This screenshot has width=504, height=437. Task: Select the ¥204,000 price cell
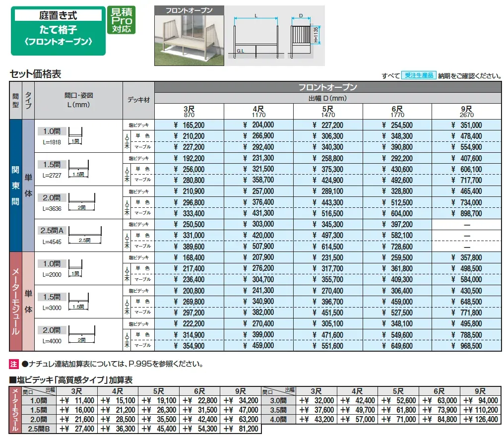(258, 125)
